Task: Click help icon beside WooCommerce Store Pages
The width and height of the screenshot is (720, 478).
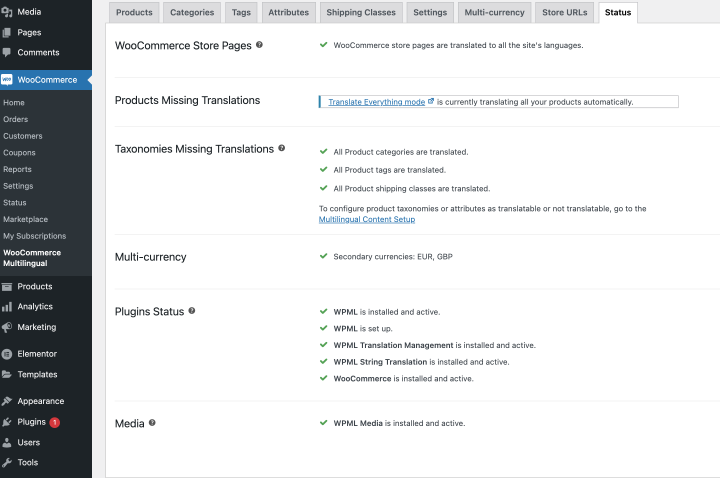Action: coord(259,45)
